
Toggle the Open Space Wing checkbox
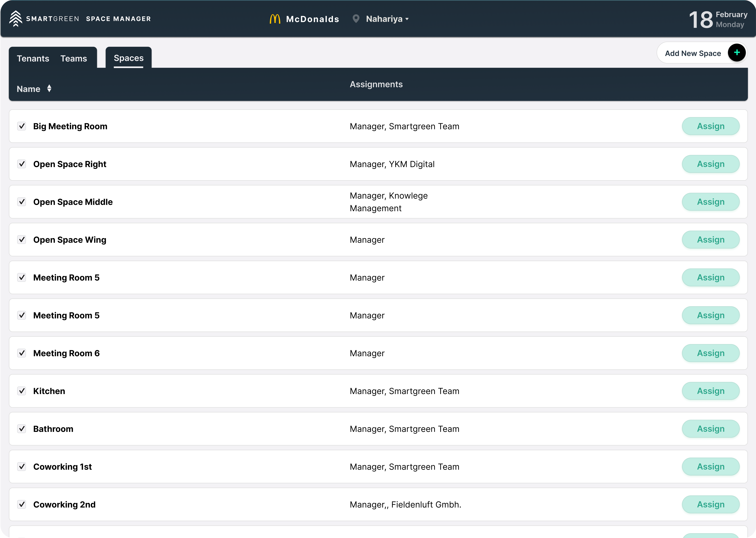[22, 240]
